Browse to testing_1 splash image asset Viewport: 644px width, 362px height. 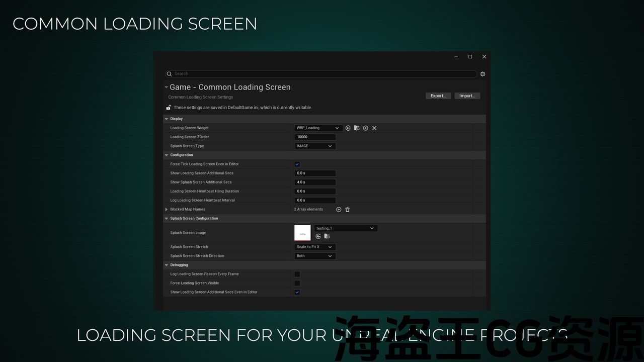327,236
